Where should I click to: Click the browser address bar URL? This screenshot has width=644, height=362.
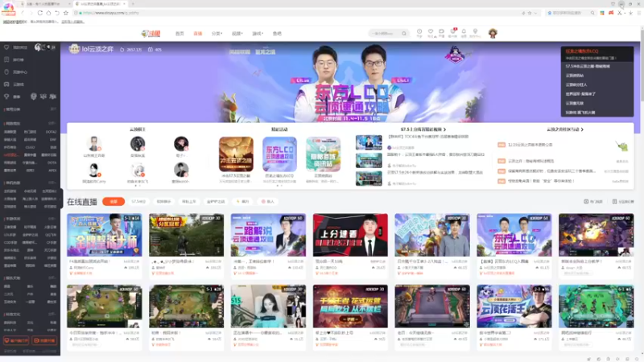click(111, 13)
